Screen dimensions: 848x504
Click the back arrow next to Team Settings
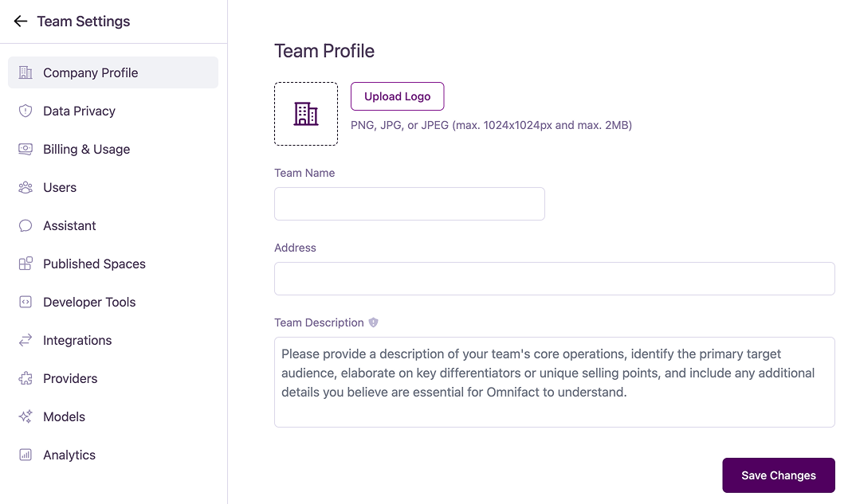[x=20, y=21]
